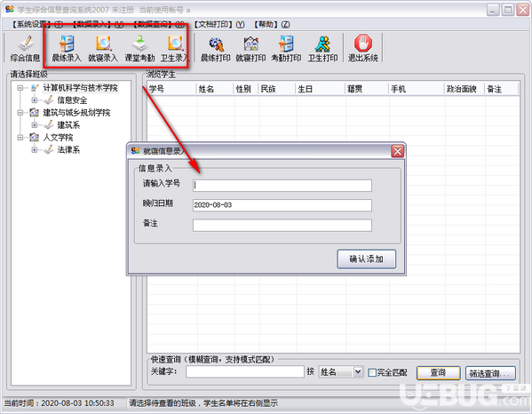Click the 筛选查询 button
532x414 pixels.
point(490,373)
